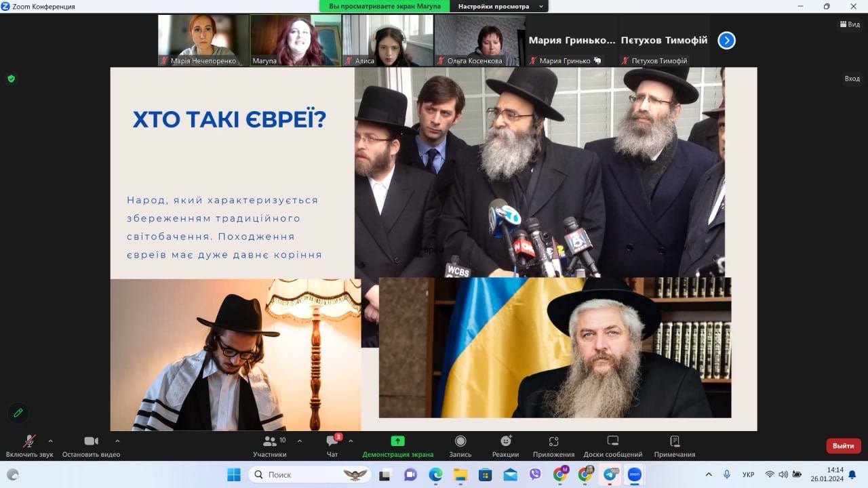868x488 pixels.
Task: Click the red Выйти leave button
Action: click(x=843, y=446)
